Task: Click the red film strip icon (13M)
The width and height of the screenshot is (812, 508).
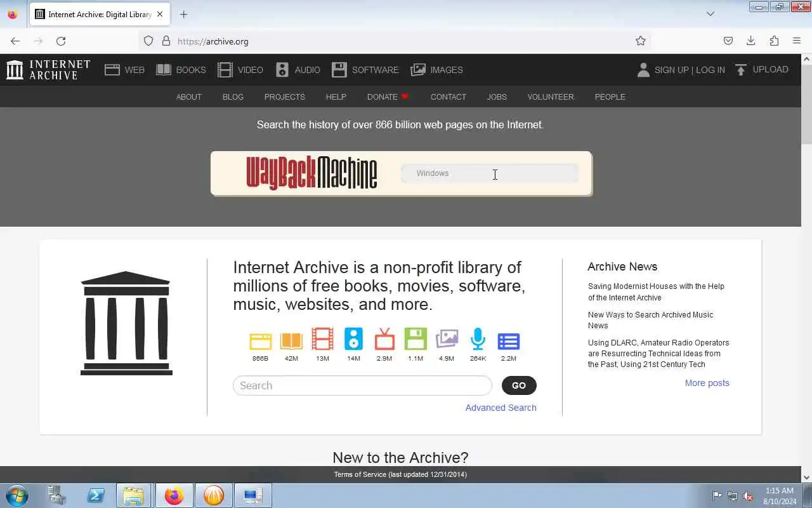Action: (x=322, y=339)
